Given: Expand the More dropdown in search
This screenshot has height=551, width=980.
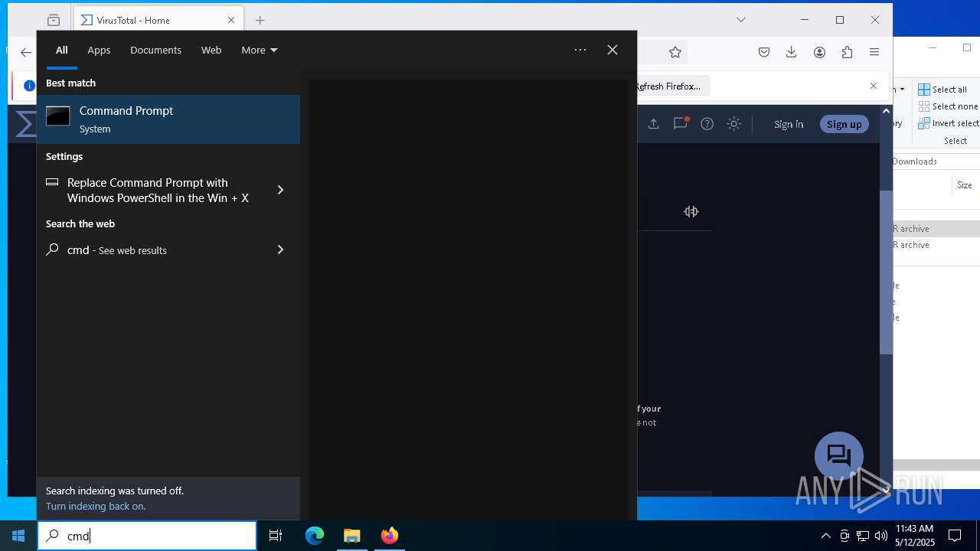Looking at the screenshot, I should (259, 50).
